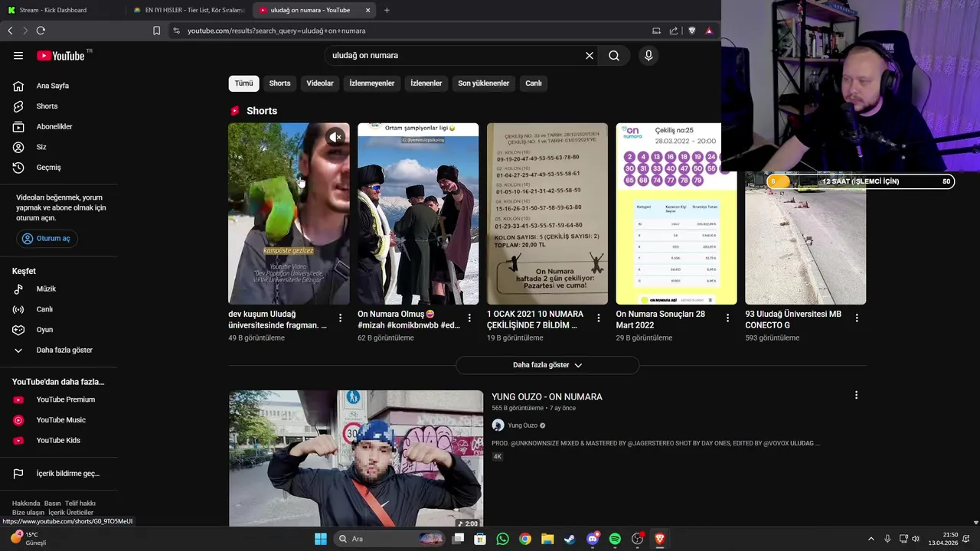Go to the YouTube logo home
980x551 pixels.
[x=60, y=55]
